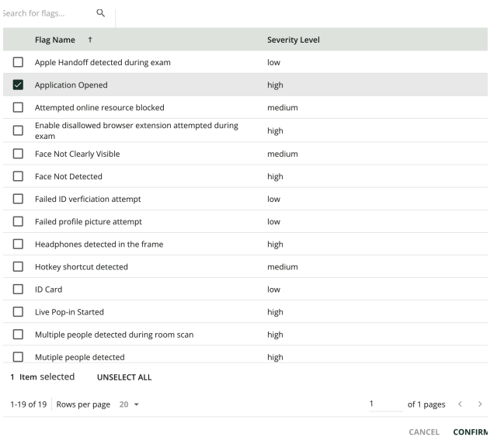Click Confirm button
This screenshot has width=504, height=444.
(471, 432)
